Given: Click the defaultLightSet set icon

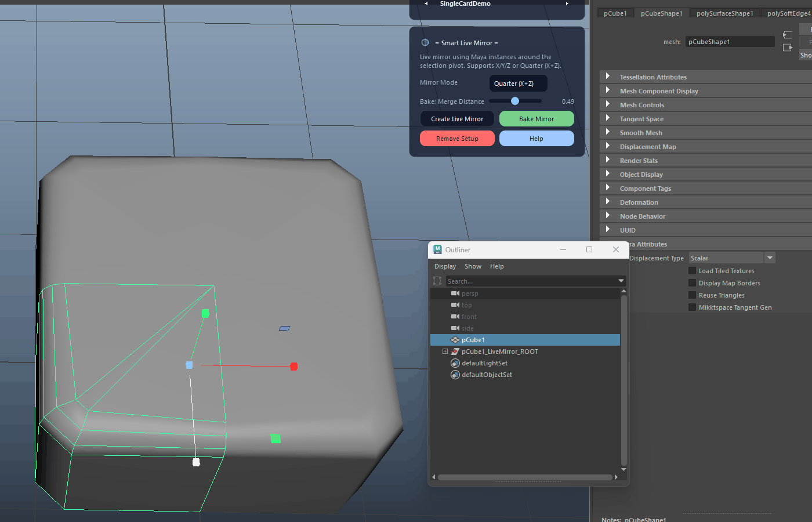Looking at the screenshot, I should pyautogui.click(x=455, y=363).
